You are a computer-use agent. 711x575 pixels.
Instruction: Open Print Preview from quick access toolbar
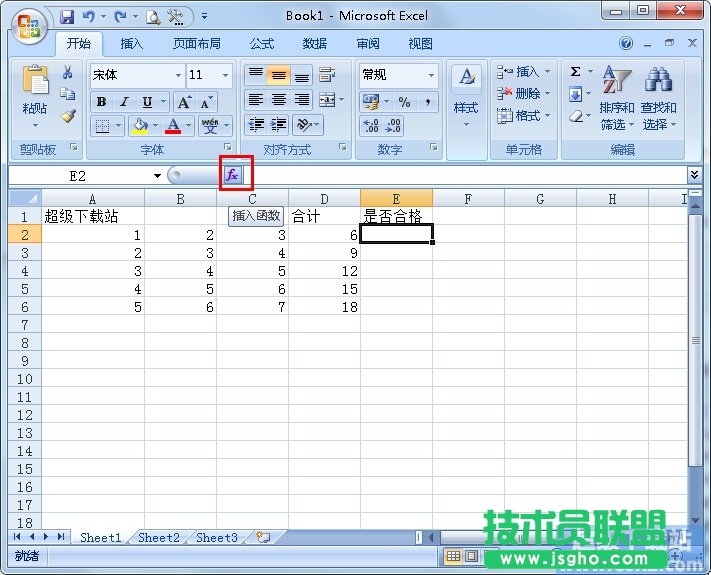click(x=153, y=17)
